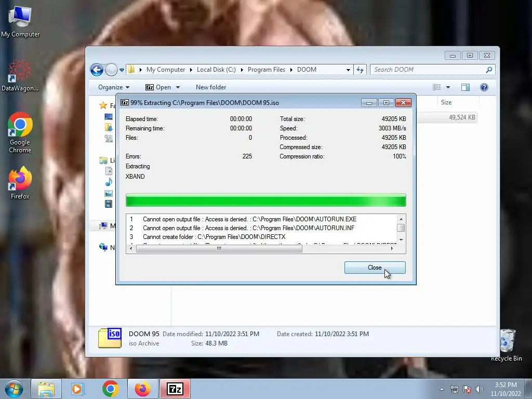The image size is (532, 399).
Task: Open DataWagon desktop shortcut
Action: pyautogui.click(x=20, y=75)
